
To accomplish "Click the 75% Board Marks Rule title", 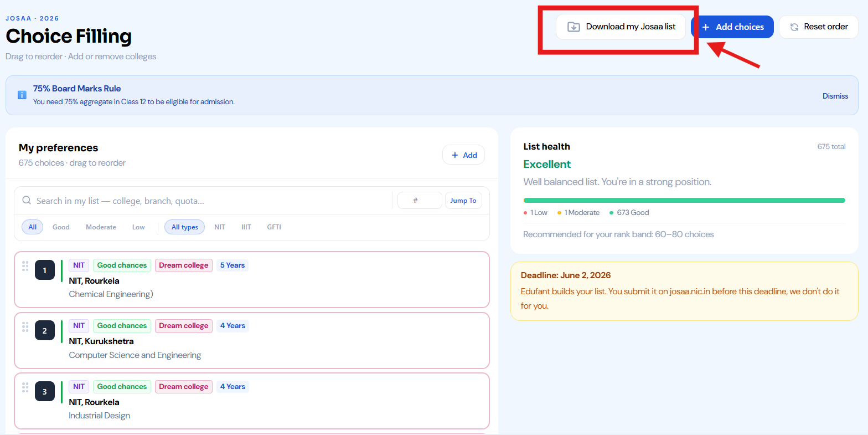I will [77, 89].
